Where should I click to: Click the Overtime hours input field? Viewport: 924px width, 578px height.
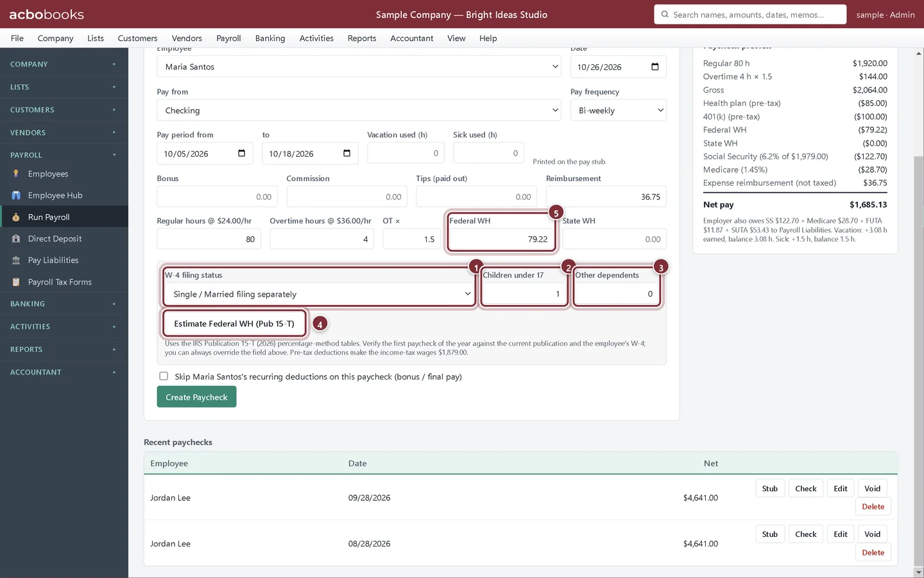[x=322, y=239]
